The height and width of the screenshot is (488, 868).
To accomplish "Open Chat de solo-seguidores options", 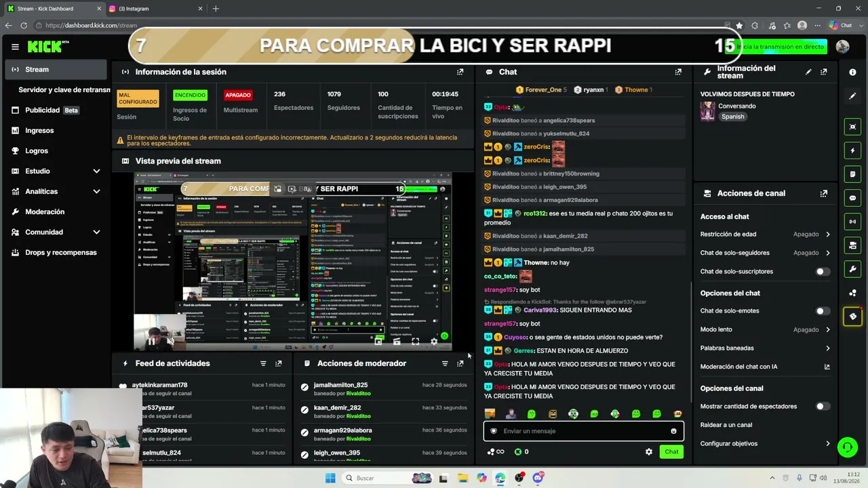I will click(x=765, y=253).
